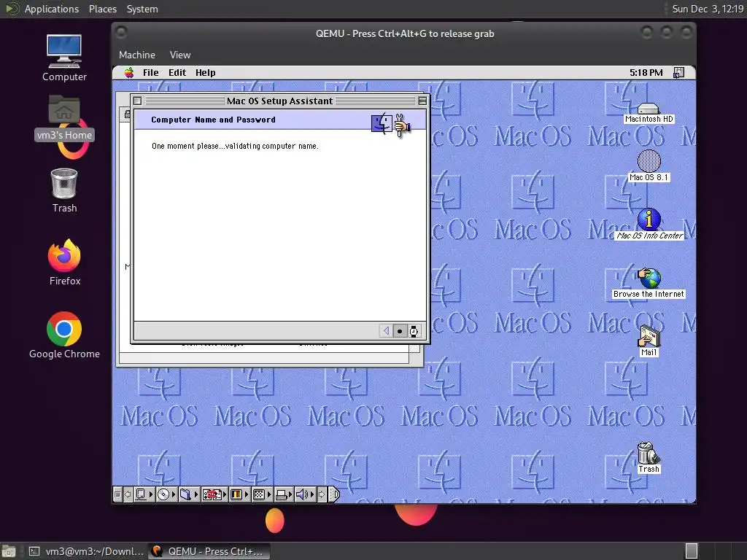Click the Sun Dec 3 panel clock

(x=708, y=9)
